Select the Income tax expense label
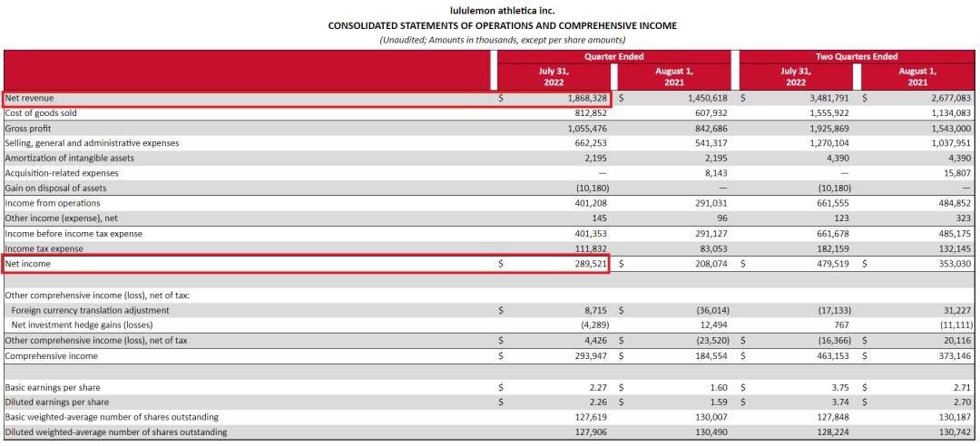This screenshot has width=980, height=446. click(44, 248)
